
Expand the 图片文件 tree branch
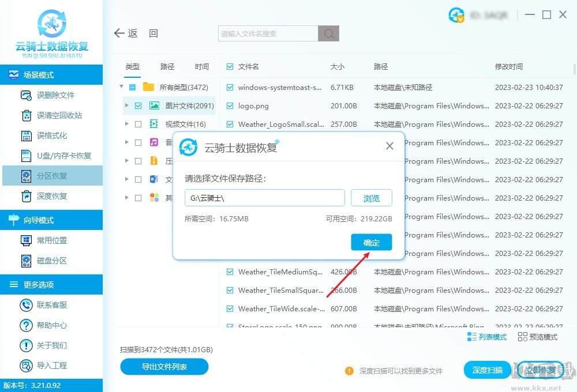pyautogui.click(x=126, y=105)
